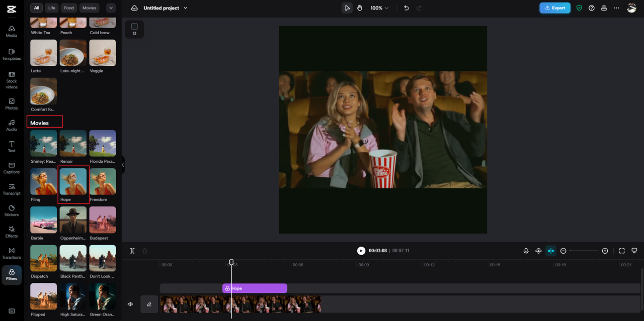Select the All filter category tab
Image resolution: width=644 pixels, height=321 pixels.
tap(36, 8)
